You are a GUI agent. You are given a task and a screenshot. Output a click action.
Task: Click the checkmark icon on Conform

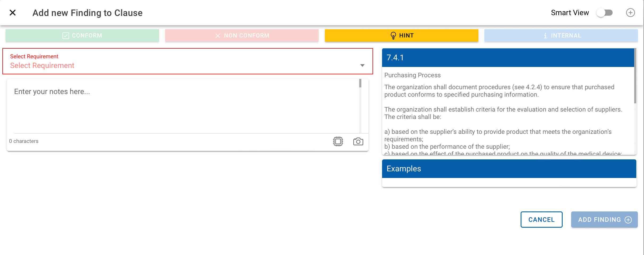click(x=65, y=36)
